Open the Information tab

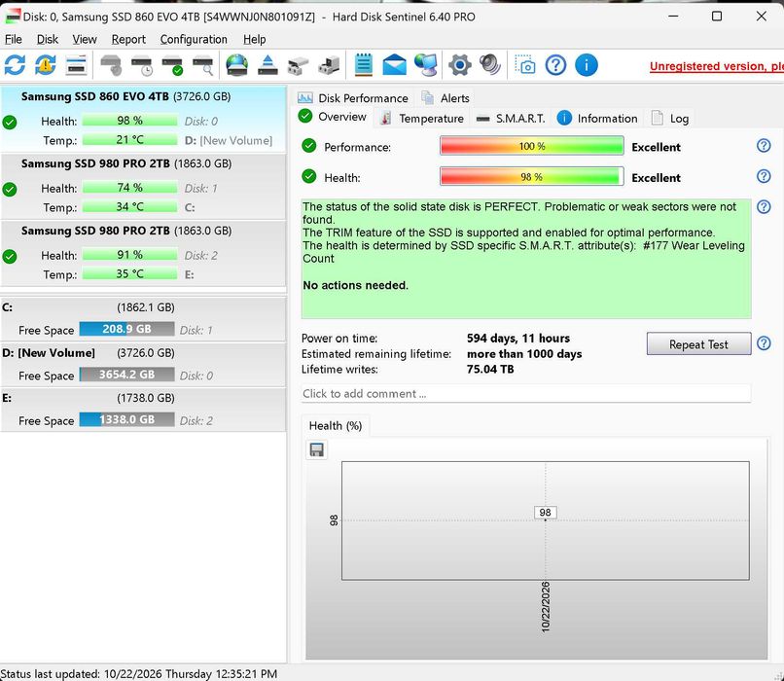(x=597, y=119)
